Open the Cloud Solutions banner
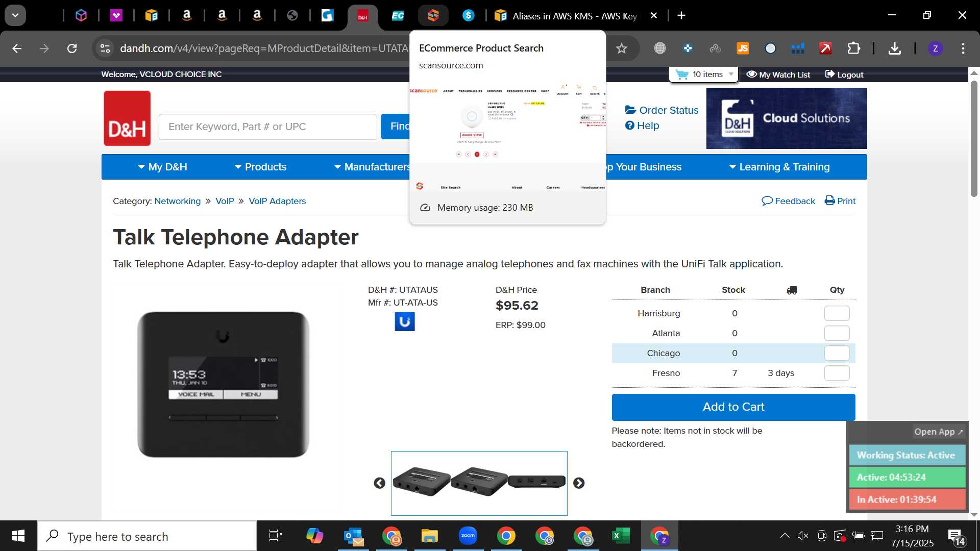 coord(787,118)
